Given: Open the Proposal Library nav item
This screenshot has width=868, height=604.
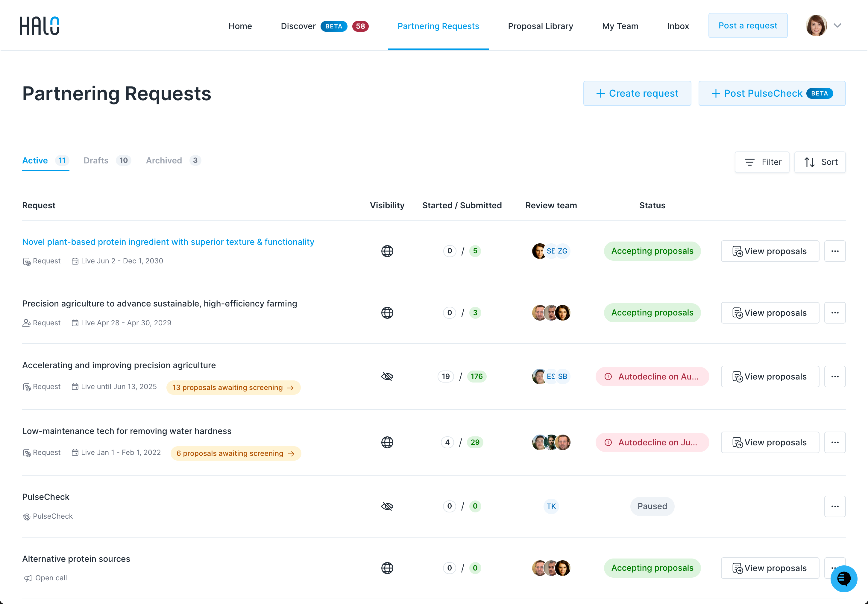Looking at the screenshot, I should 540,26.
